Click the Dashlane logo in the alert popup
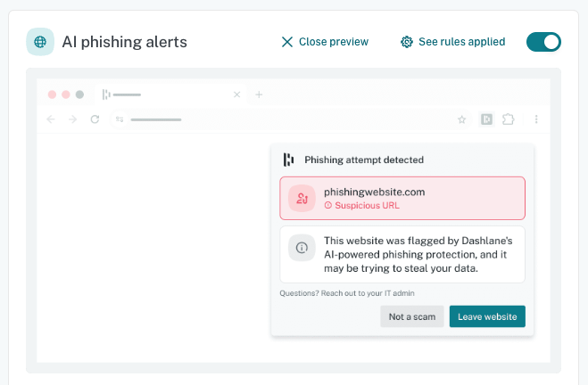Image resolution: width=588 pixels, height=385 pixels. [288, 160]
